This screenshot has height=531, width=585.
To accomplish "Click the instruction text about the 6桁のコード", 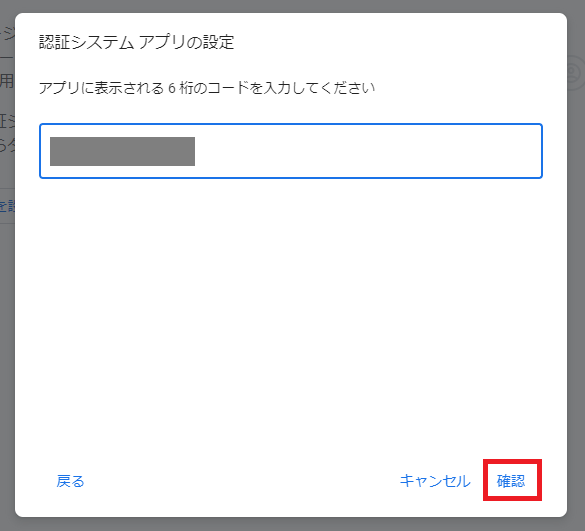I will click(x=207, y=88).
